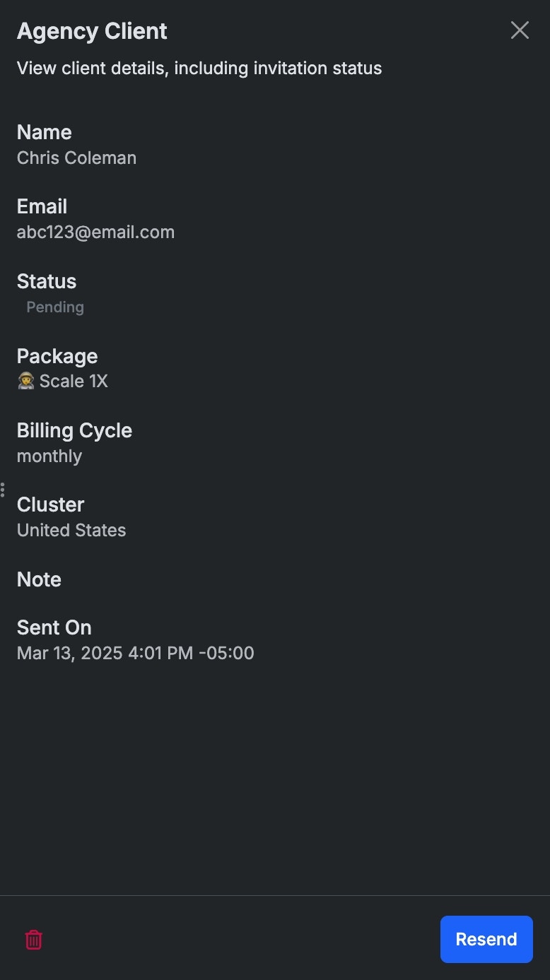
Task: Close the Agency Client panel
Action: (520, 30)
